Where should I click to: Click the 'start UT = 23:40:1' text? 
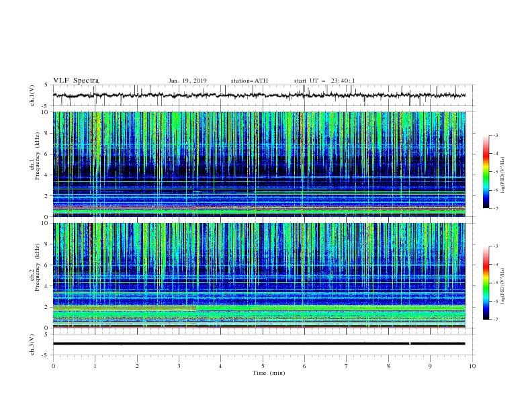tap(324, 81)
